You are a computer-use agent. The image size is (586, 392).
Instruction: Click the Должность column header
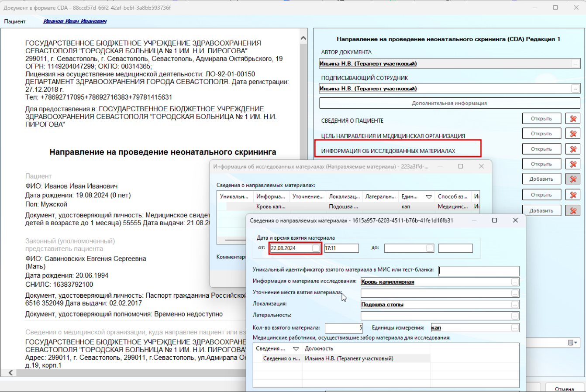point(366,349)
